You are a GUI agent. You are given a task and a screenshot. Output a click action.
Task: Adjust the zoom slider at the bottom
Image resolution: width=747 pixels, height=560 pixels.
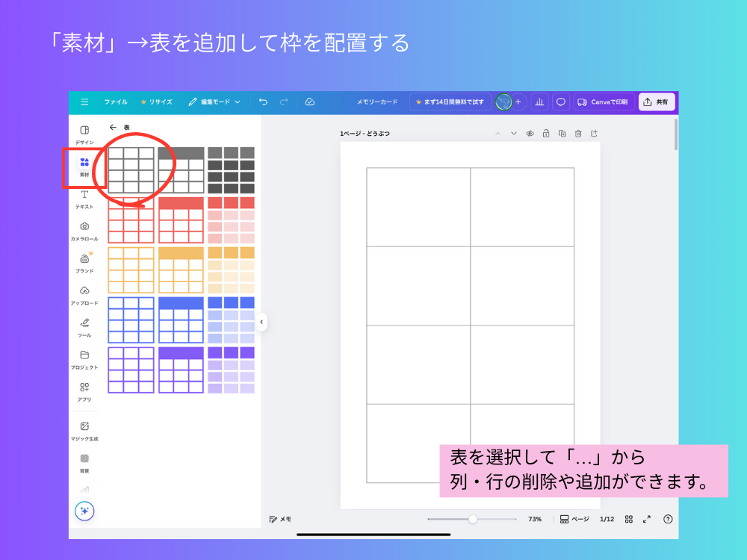472,519
